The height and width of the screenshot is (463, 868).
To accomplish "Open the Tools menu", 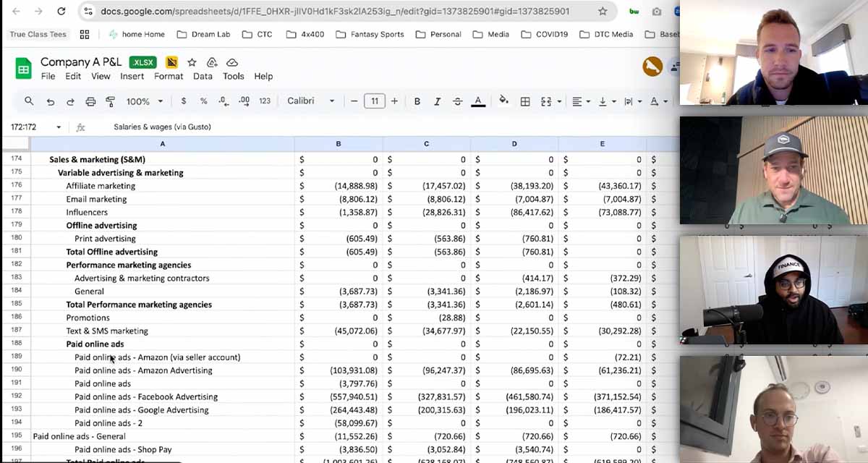I will click(x=233, y=77).
